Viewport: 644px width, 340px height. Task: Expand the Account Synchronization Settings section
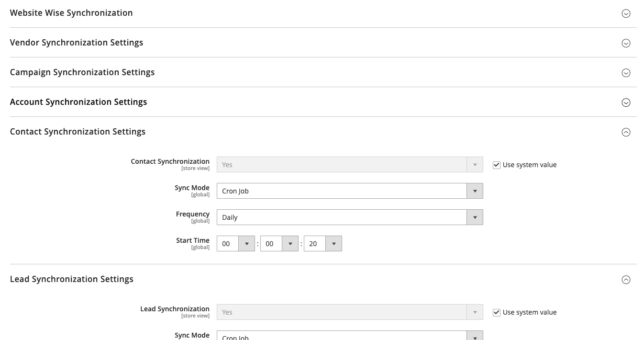[626, 102]
